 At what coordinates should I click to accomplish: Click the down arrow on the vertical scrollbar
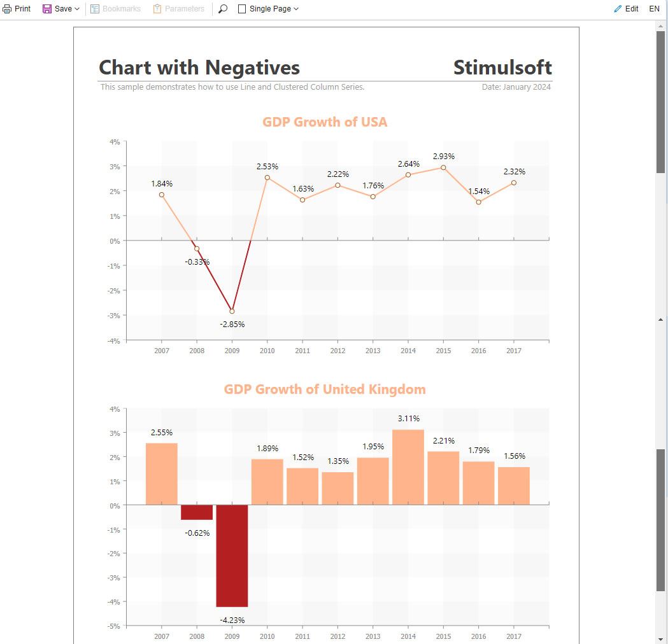pyautogui.click(x=660, y=640)
